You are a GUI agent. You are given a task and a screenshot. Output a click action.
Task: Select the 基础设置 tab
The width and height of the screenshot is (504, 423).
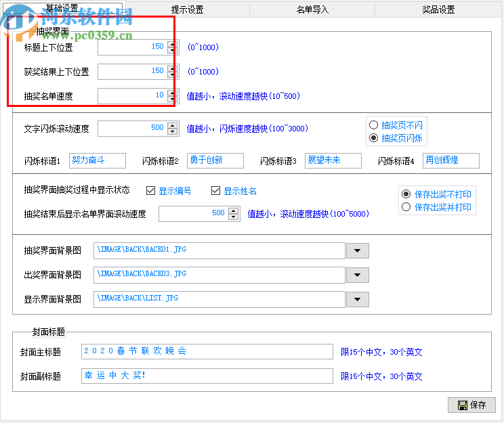pyautogui.click(x=63, y=9)
